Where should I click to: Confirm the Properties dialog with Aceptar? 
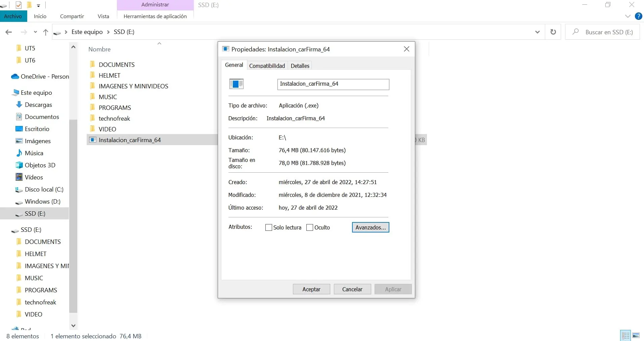pyautogui.click(x=311, y=289)
